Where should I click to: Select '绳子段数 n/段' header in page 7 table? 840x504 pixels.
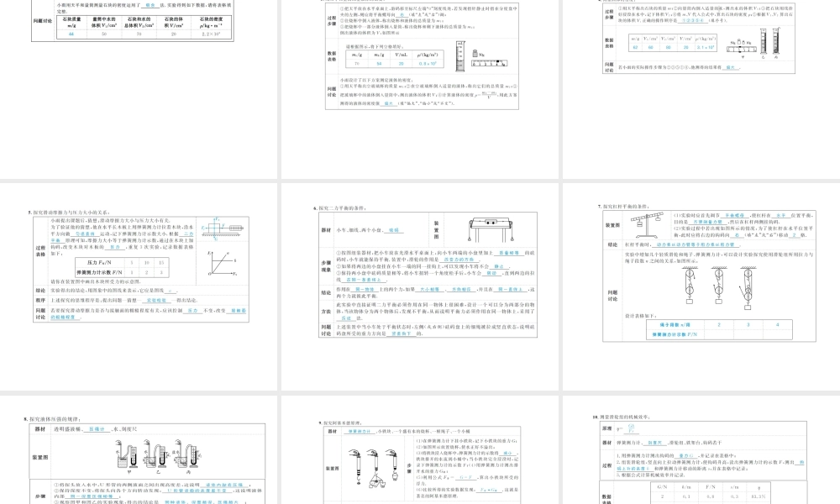click(x=675, y=324)
